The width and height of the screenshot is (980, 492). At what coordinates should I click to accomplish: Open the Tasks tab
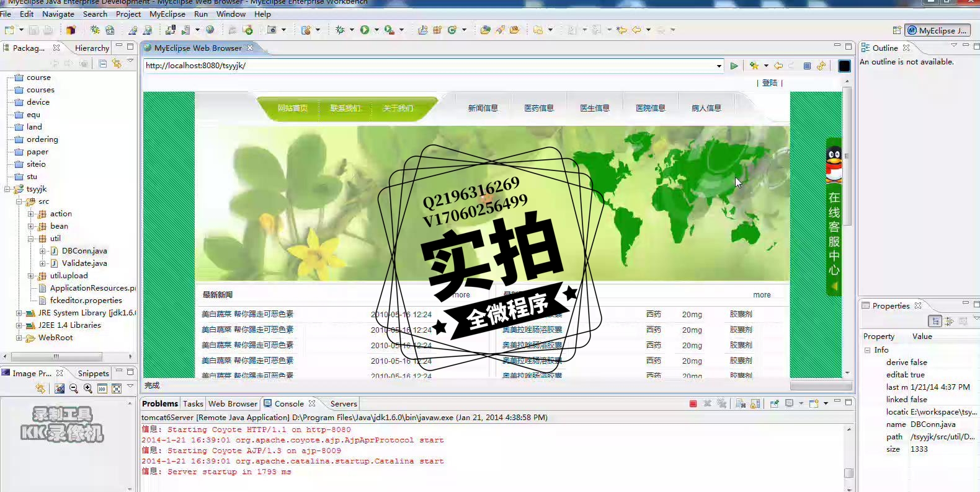[193, 403]
